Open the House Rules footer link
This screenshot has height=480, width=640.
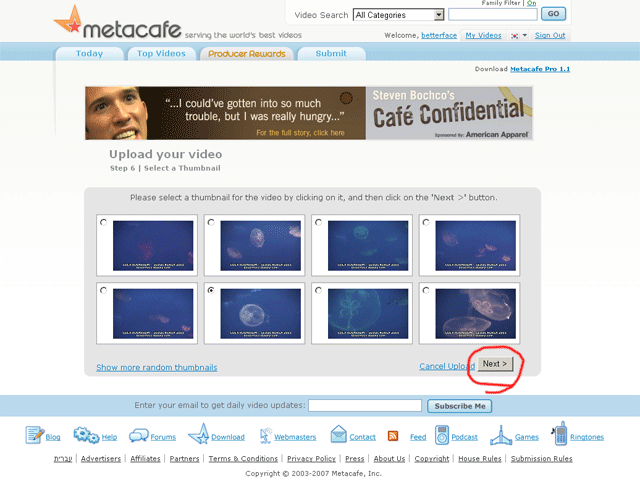click(x=480, y=459)
